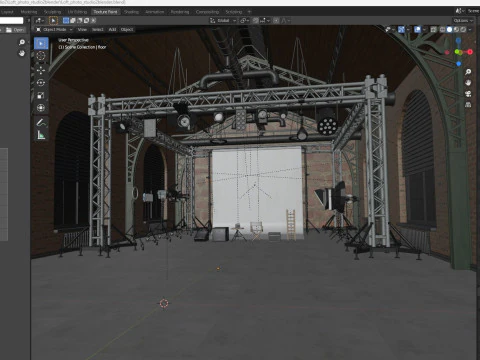Click the 'User Perspective' viewport text
Image resolution: width=480 pixels, height=360 pixels.
point(74,40)
